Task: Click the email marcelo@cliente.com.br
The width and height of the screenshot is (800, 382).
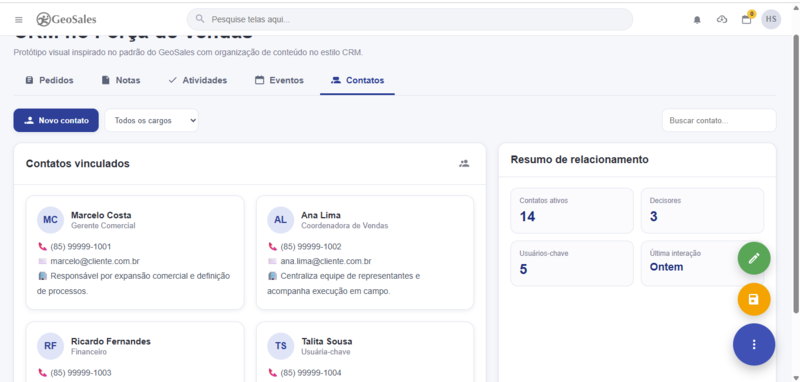Action: coord(95,262)
